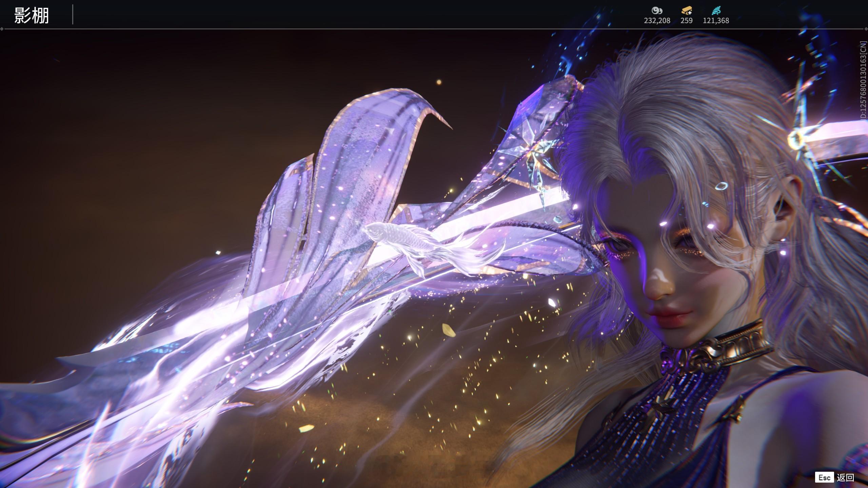
Task: Click the teal conch shell currency icon
Action: (x=716, y=11)
